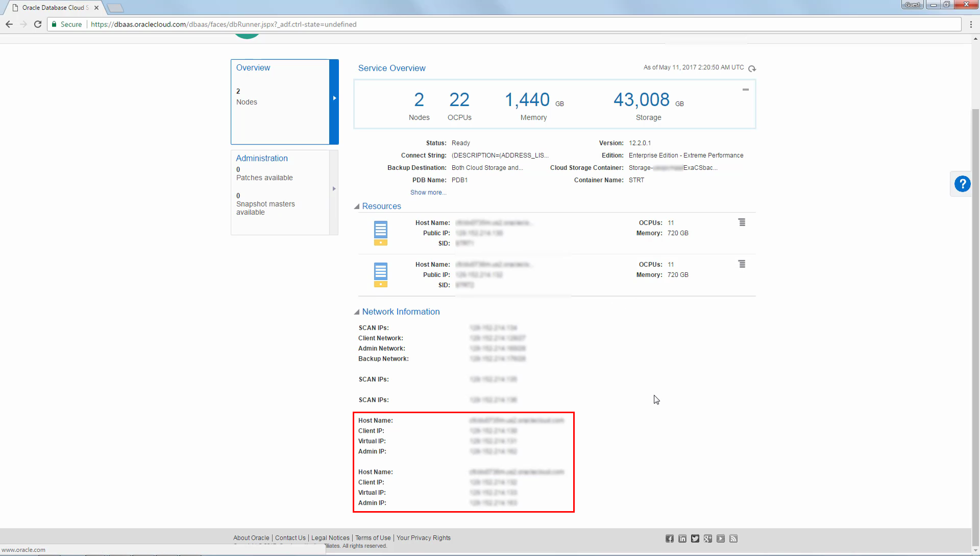Expand the Overview tile arrow
The image size is (980, 556).
pos(334,98)
